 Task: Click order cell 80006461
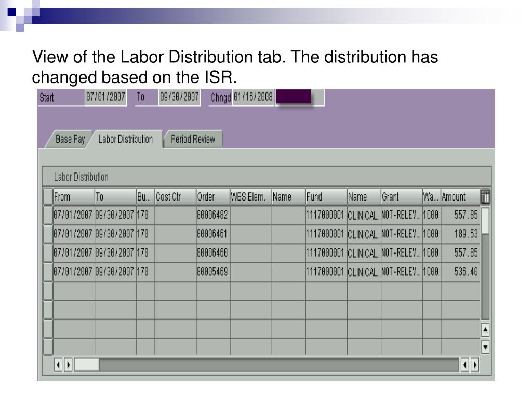click(x=213, y=234)
